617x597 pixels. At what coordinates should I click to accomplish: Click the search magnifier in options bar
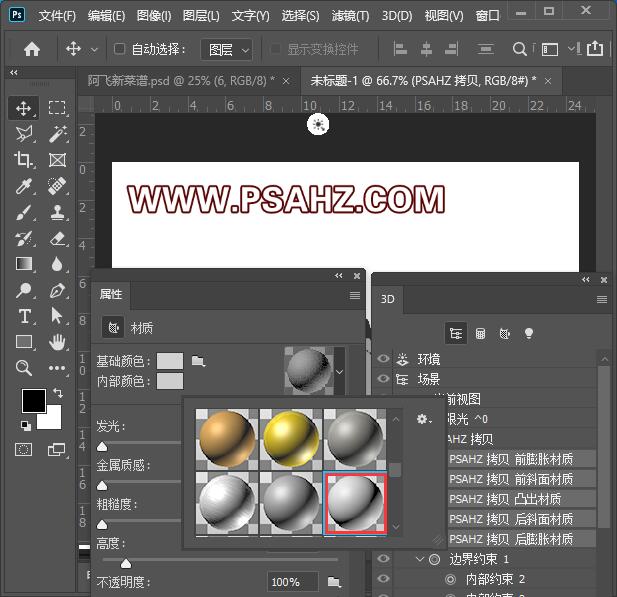pos(519,49)
